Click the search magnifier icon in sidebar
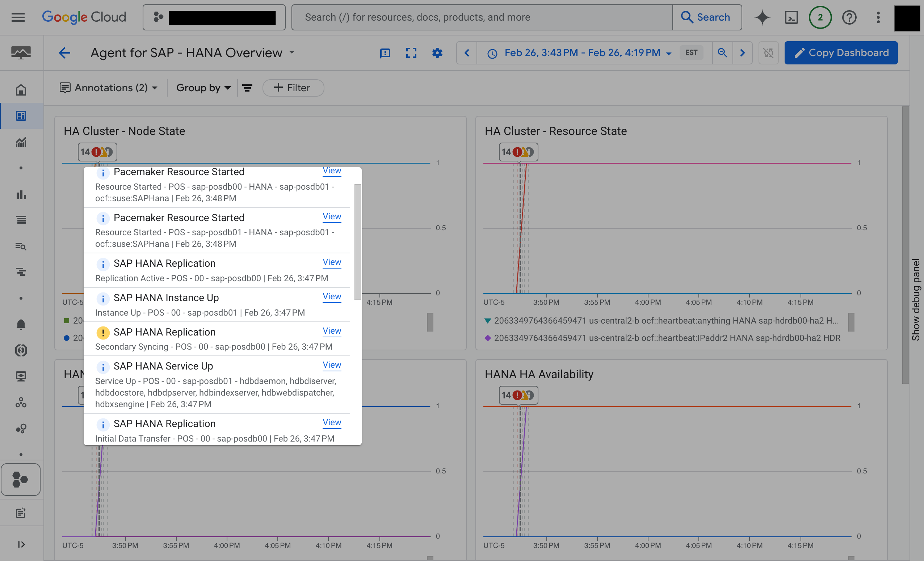The image size is (924, 561). coord(21,246)
